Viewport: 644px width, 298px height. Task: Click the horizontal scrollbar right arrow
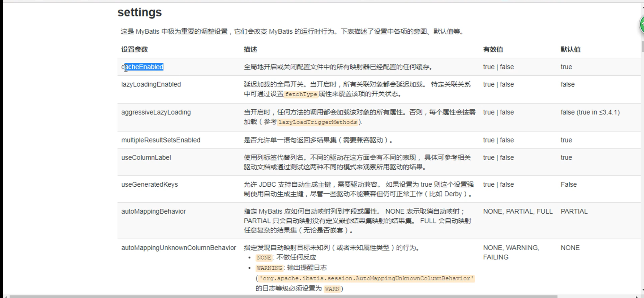(637, 296)
